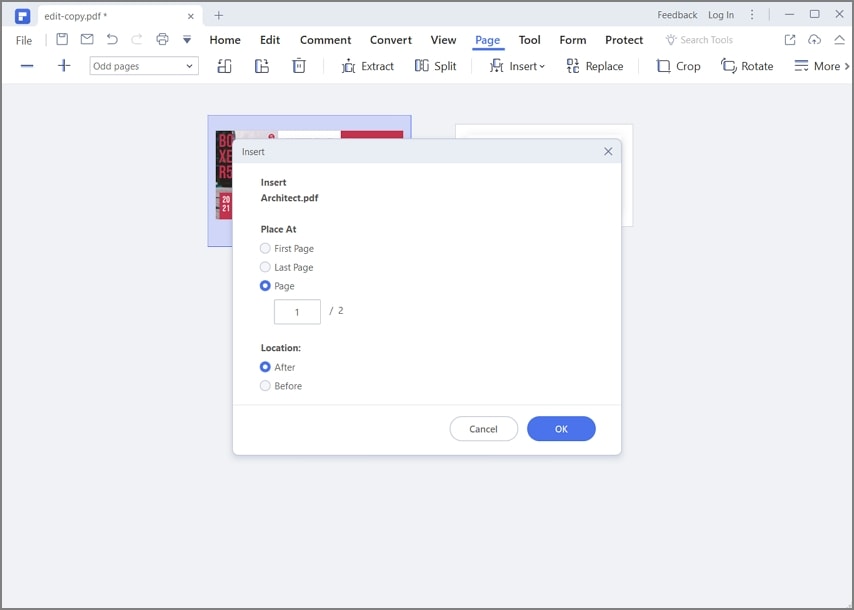
Task: Choose the Last Page radio option
Action: point(265,267)
